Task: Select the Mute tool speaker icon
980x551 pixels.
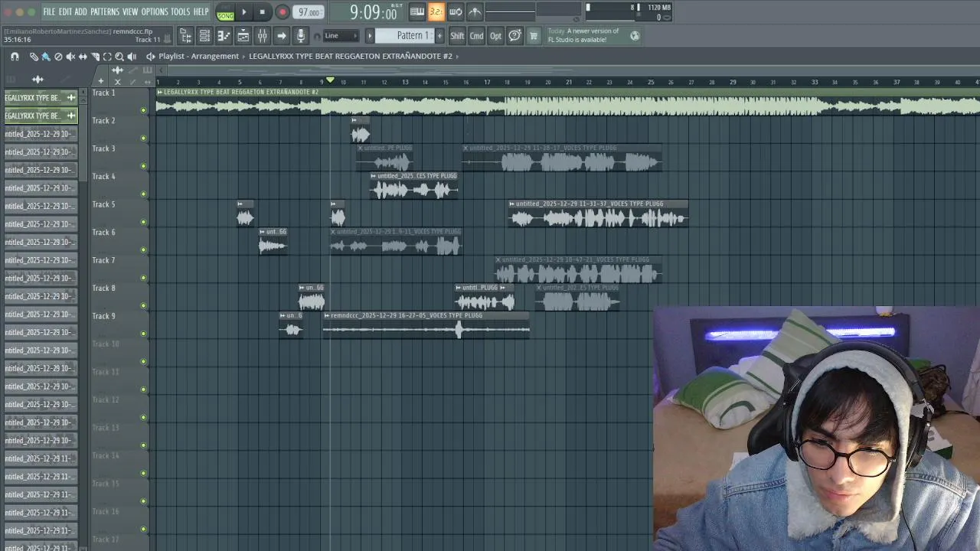Action: (70, 57)
